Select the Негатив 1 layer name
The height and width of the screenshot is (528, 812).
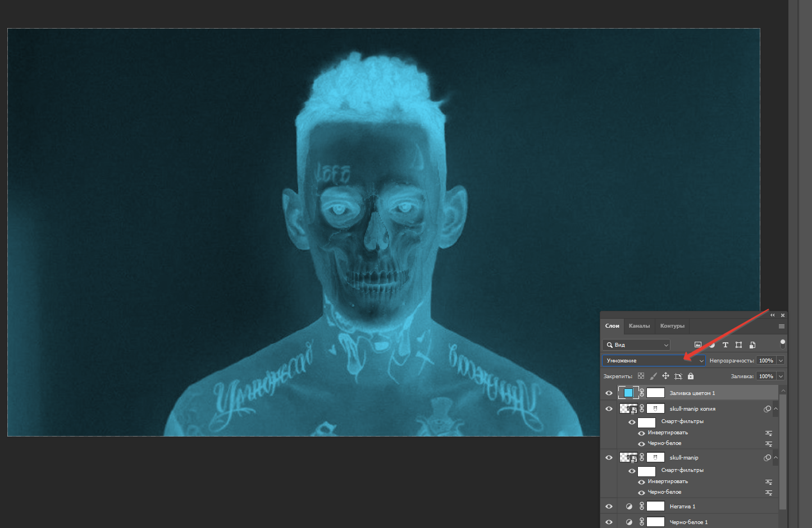click(x=682, y=507)
